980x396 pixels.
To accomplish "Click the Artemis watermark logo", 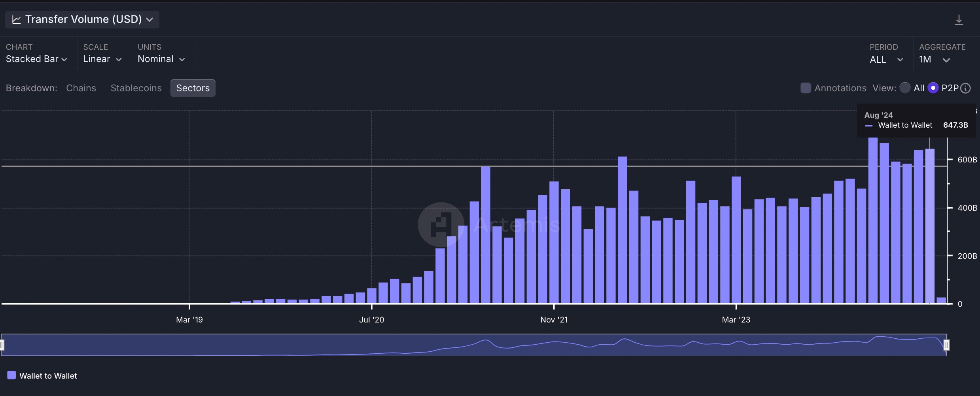I will tap(441, 224).
